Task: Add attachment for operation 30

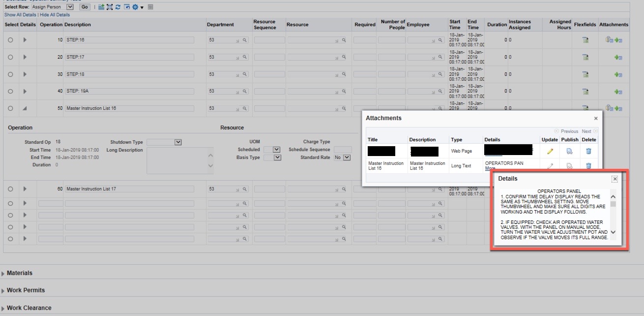Action: (618, 74)
